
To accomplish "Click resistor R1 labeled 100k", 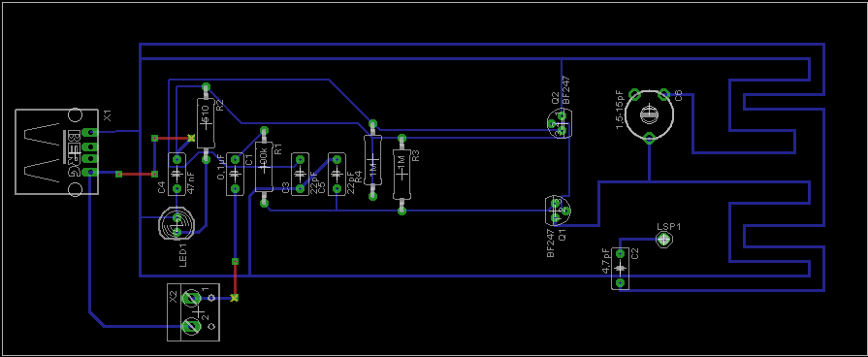I will 264,166.
